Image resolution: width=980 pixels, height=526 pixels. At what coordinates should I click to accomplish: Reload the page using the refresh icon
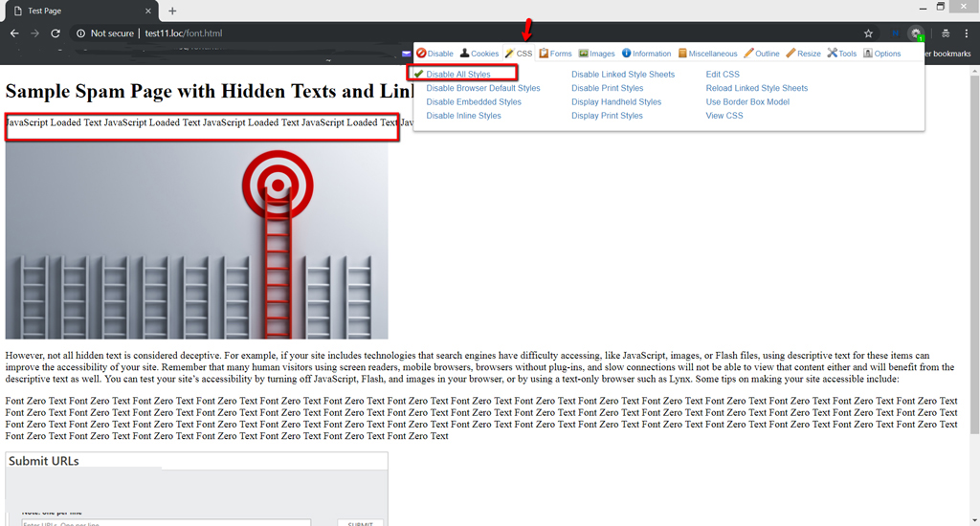(56, 33)
